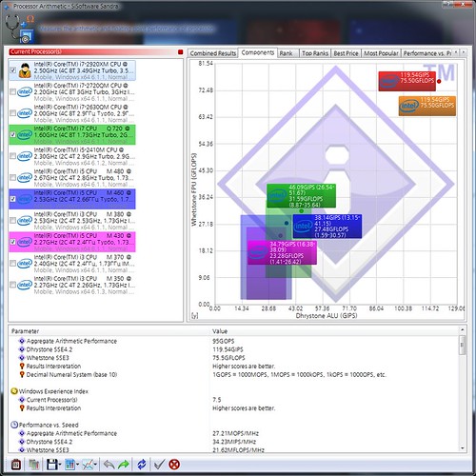The image size is (476, 476).
Task: Click the tab strip scroll-left arrow
Action: pyautogui.click(x=456, y=52)
